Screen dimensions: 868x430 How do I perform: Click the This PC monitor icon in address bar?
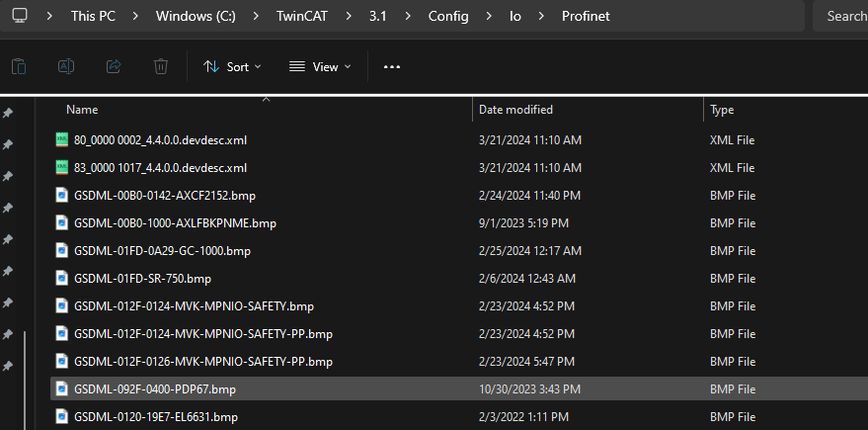pos(20,16)
